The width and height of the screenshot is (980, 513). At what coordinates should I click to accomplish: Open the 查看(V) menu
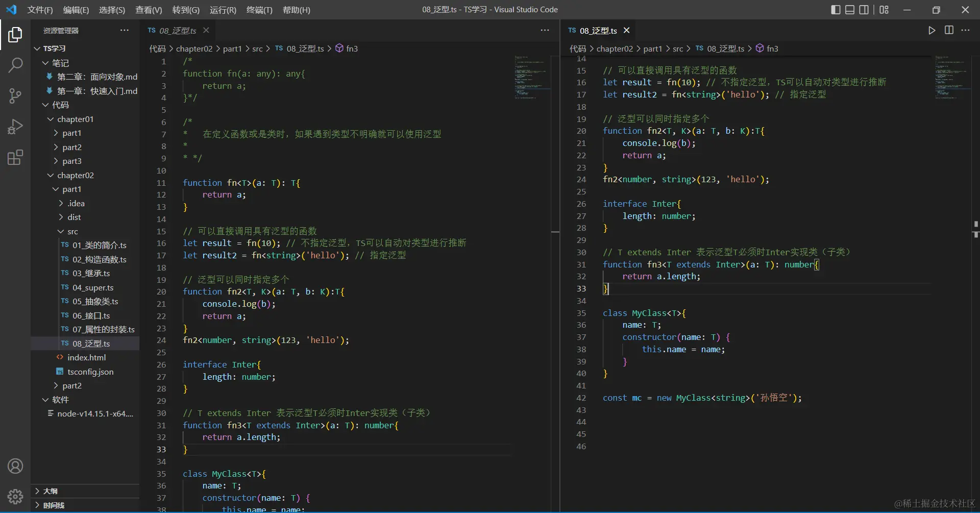pos(149,10)
